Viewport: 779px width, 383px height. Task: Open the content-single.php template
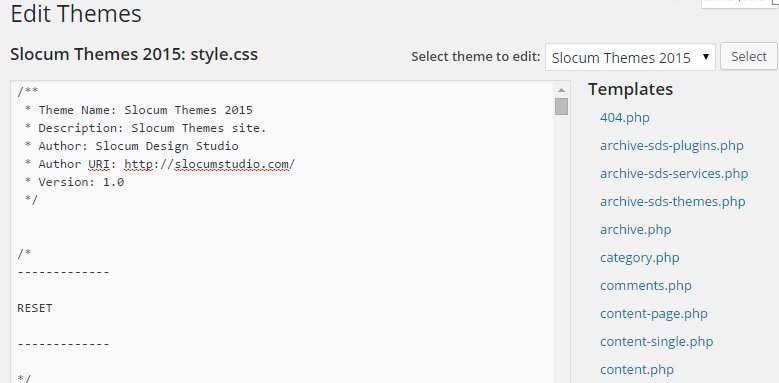click(656, 341)
